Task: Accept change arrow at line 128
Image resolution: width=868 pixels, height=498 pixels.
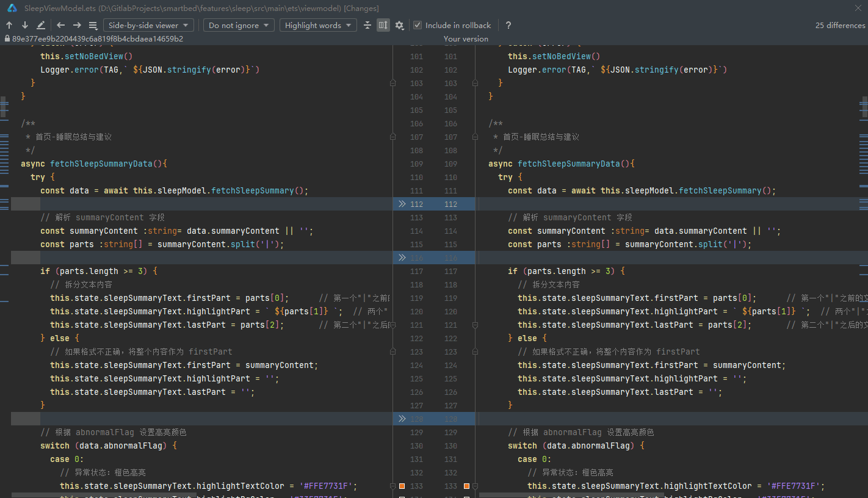Action: pyautogui.click(x=402, y=419)
